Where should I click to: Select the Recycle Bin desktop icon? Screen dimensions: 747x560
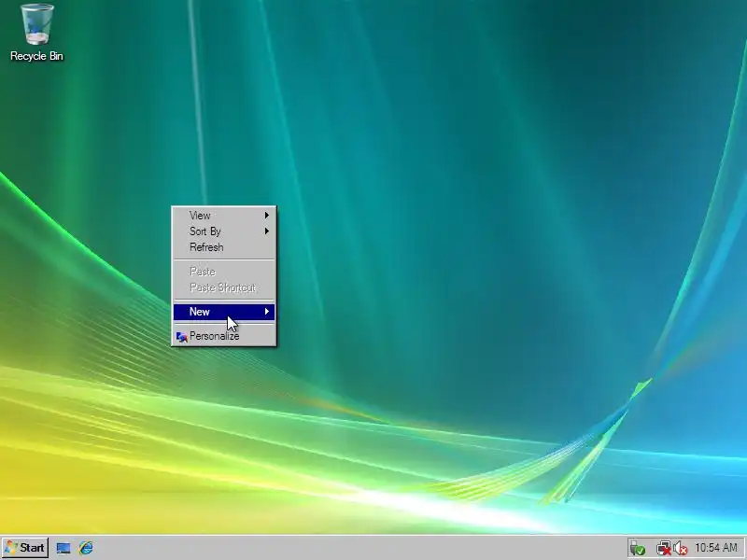[36, 33]
